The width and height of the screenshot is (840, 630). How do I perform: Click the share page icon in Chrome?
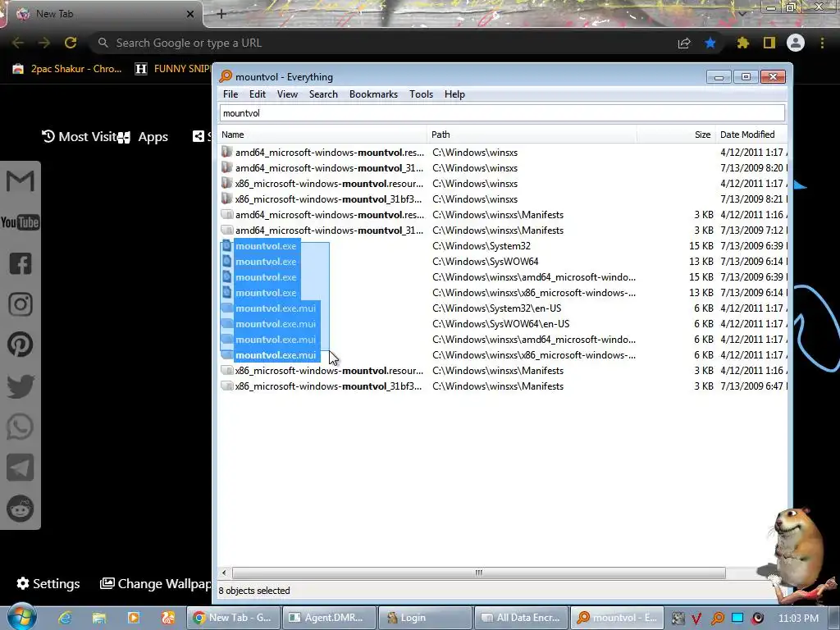[x=684, y=43]
